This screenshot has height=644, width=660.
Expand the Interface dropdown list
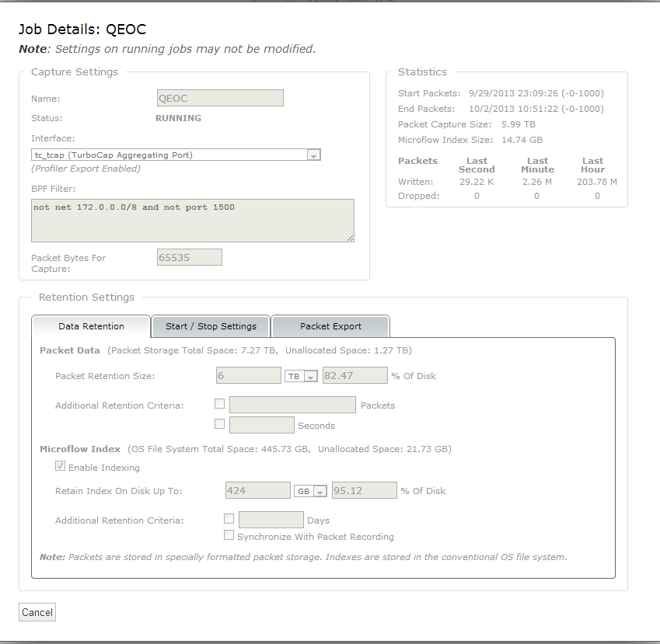click(x=313, y=155)
